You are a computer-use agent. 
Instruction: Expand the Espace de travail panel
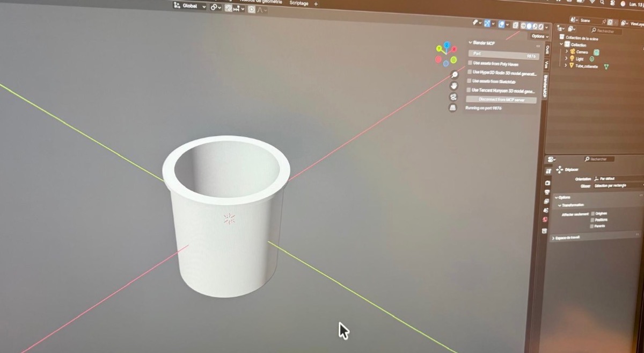click(596, 238)
